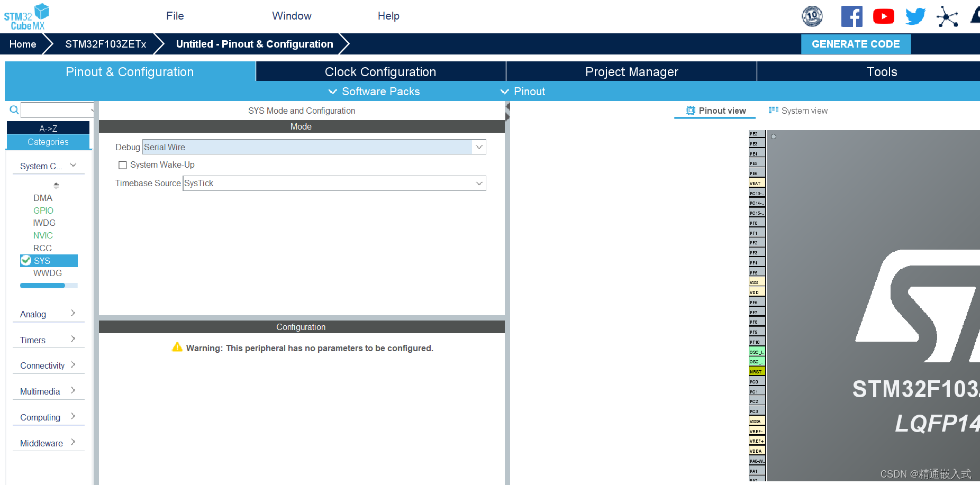The width and height of the screenshot is (980, 485).
Task: Open the Timebase Source dropdown
Action: (334, 184)
